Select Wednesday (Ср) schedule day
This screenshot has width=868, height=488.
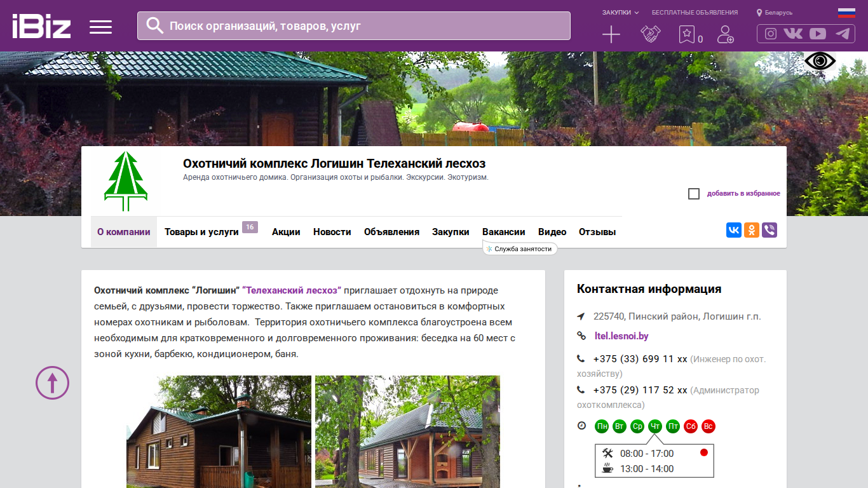click(x=637, y=426)
